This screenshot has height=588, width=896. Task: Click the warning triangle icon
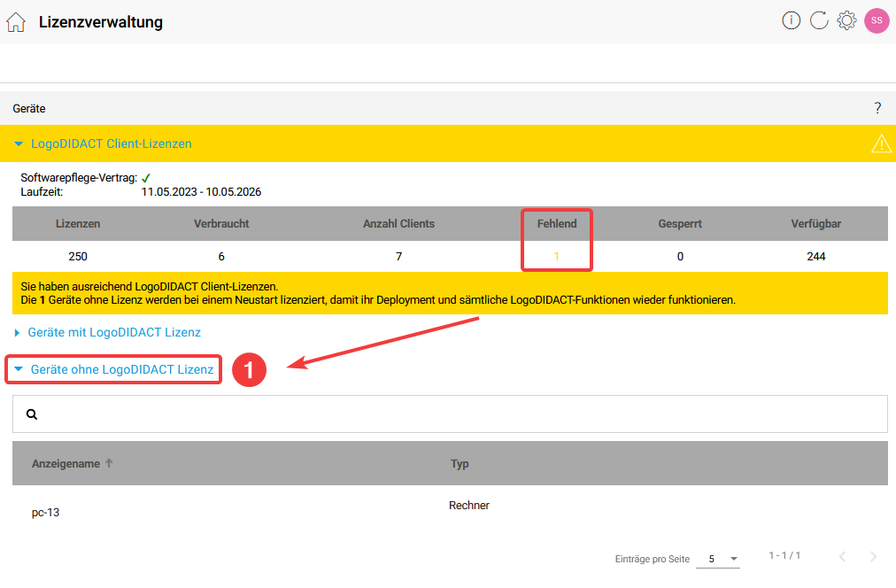pyautogui.click(x=881, y=143)
